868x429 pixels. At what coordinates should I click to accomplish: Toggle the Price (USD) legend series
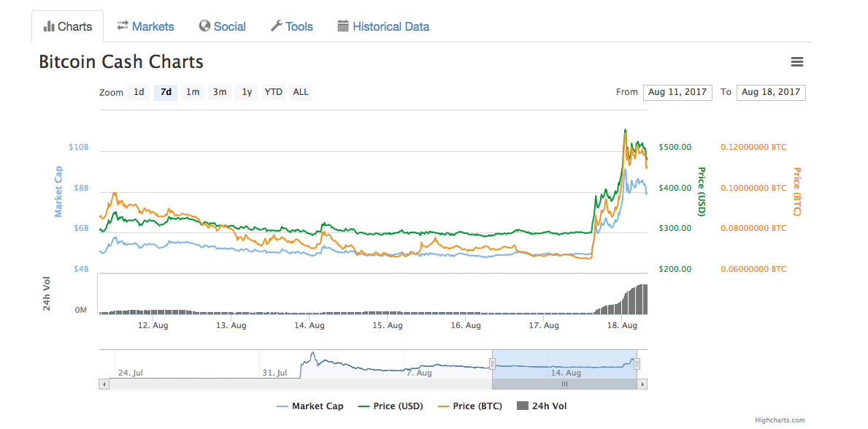[391, 406]
